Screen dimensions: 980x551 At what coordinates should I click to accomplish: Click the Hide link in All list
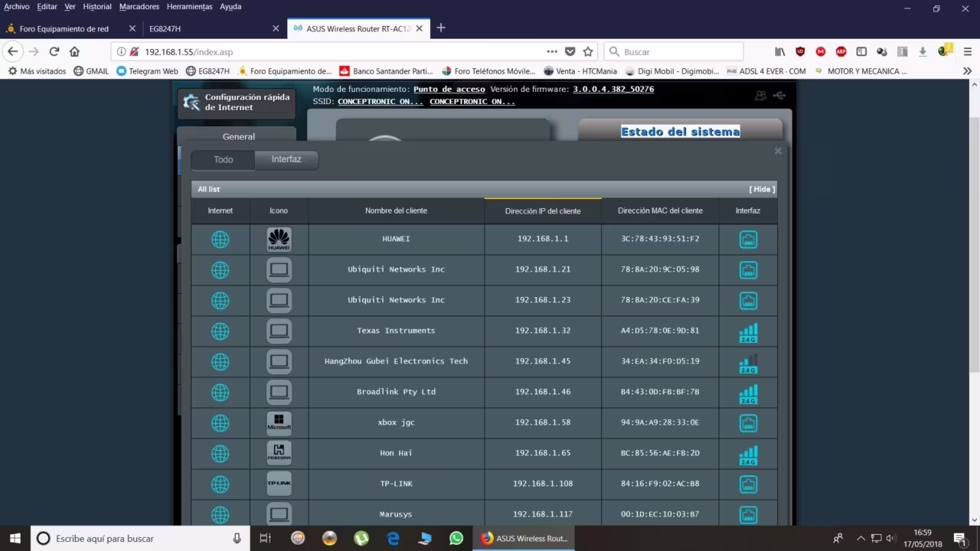coord(762,189)
